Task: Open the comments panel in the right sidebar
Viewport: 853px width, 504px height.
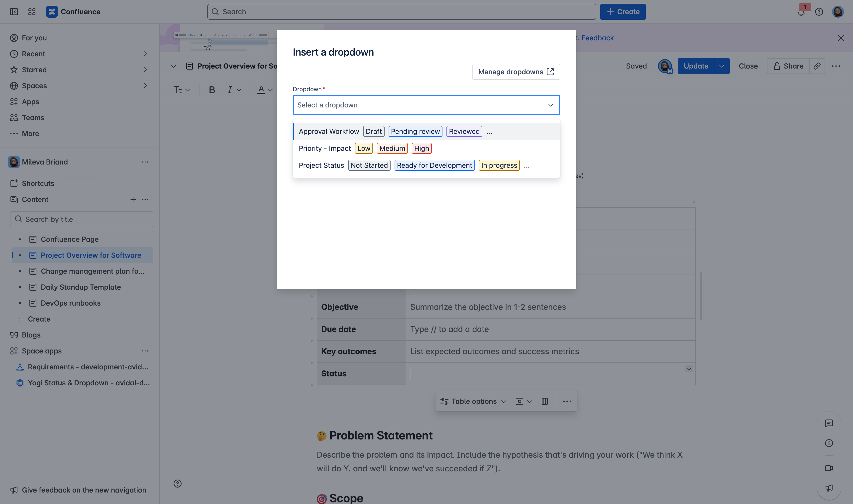Action: [x=829, y=423]
